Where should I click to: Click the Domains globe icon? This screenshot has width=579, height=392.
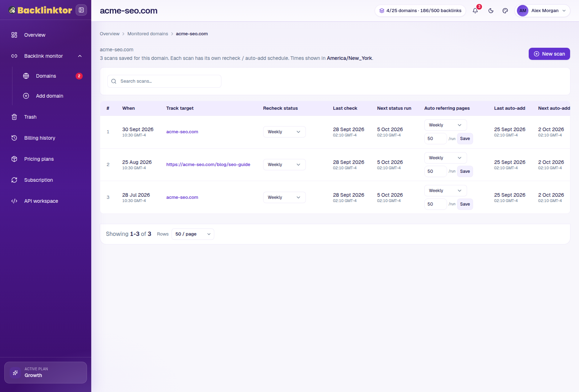(26, 76)
